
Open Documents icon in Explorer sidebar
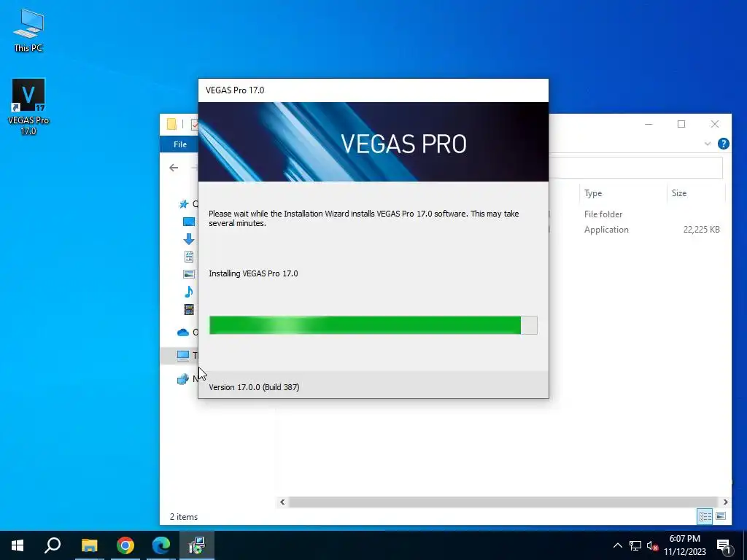[189, 257]
